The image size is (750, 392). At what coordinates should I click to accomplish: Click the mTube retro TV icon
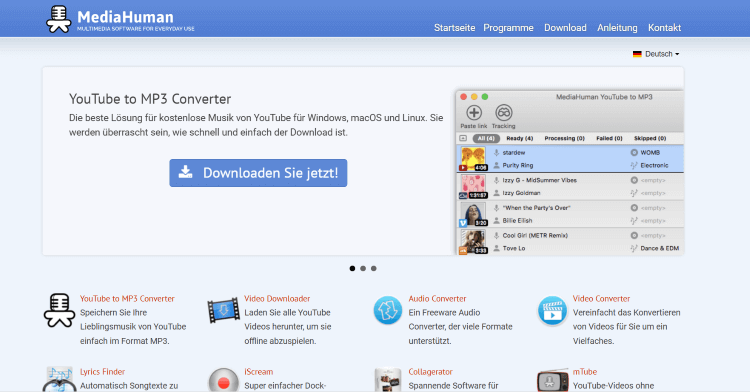[x=552, y=381]
